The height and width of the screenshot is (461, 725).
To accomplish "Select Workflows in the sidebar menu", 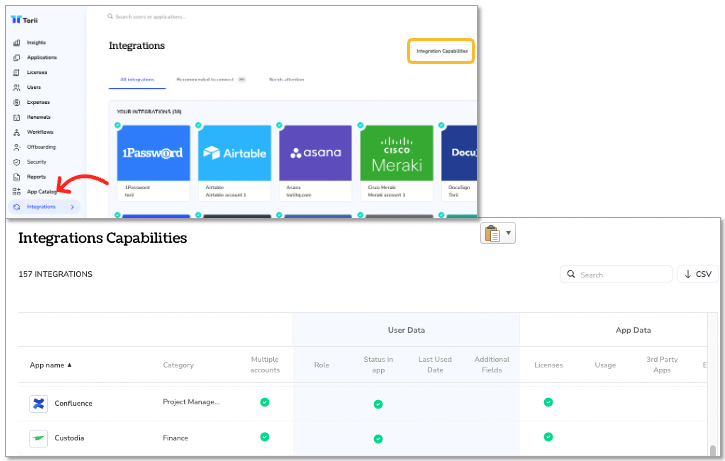I will click(40, 132).
